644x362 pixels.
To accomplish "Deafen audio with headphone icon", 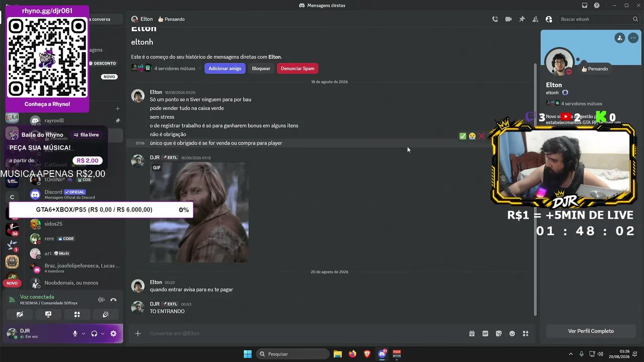I will point(94,333).
